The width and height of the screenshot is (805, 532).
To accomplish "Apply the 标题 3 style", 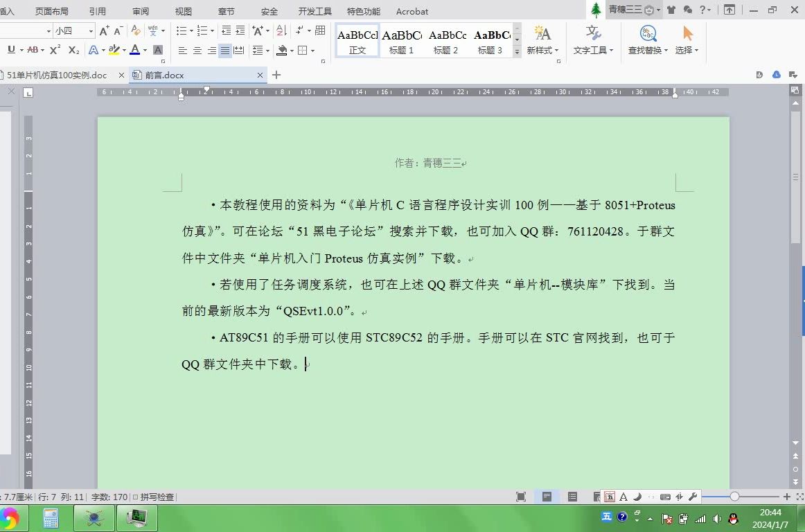I will pyautogui.click(x=490, y=40).
